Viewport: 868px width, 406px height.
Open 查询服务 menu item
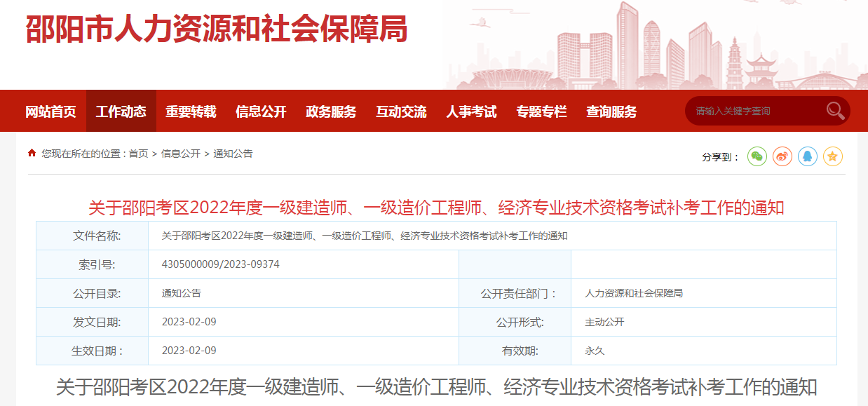click(612, 111)
